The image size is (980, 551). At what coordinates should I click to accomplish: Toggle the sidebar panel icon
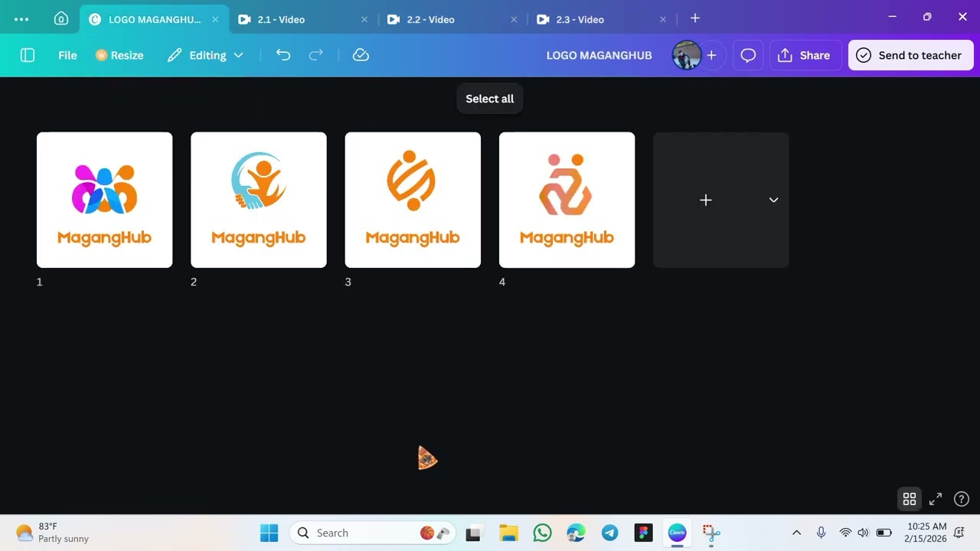28,55
